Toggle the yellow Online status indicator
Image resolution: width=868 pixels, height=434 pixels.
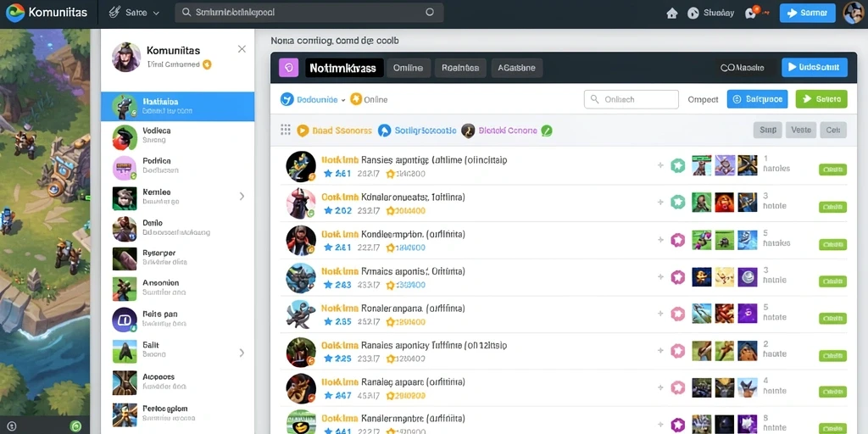pyautogui.click(x=356, y=99)
